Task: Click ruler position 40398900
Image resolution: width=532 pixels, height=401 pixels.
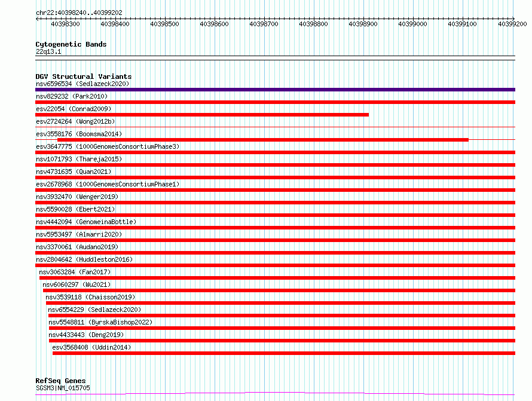Action: tap(363, 24)
